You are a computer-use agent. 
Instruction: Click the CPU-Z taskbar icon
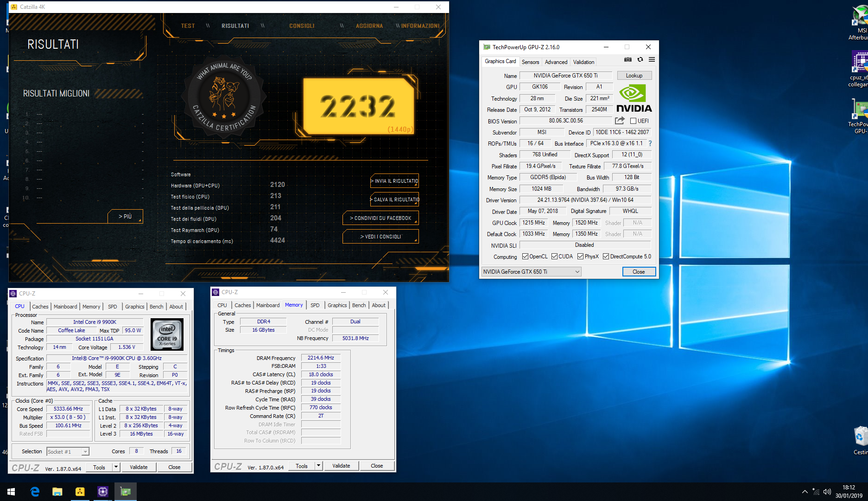click(x=102, y=492)
